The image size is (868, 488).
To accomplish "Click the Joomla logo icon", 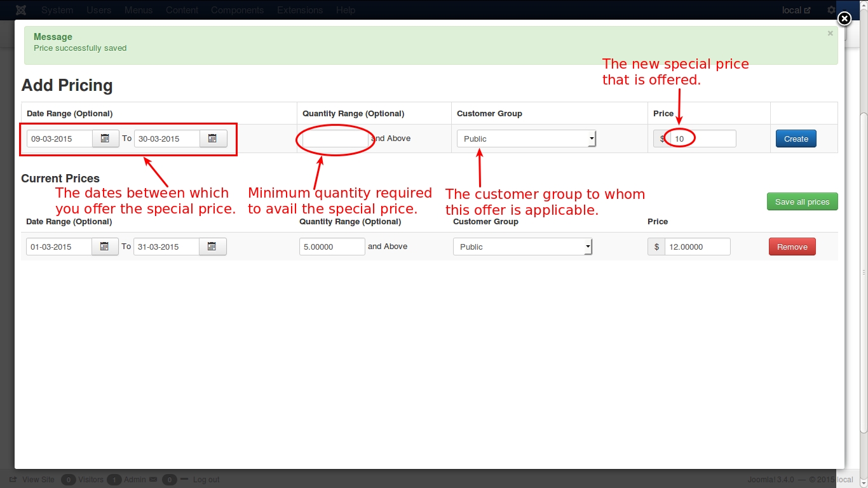I will point(21,10).
